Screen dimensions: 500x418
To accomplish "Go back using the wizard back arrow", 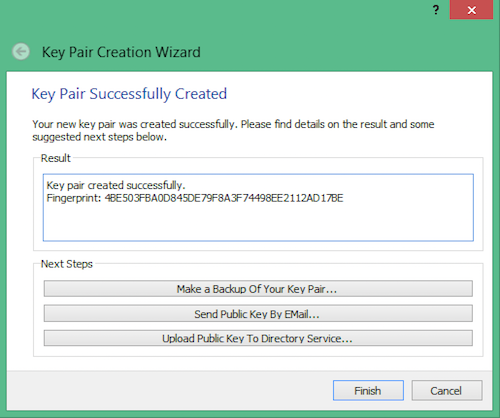I will point(21,52).
